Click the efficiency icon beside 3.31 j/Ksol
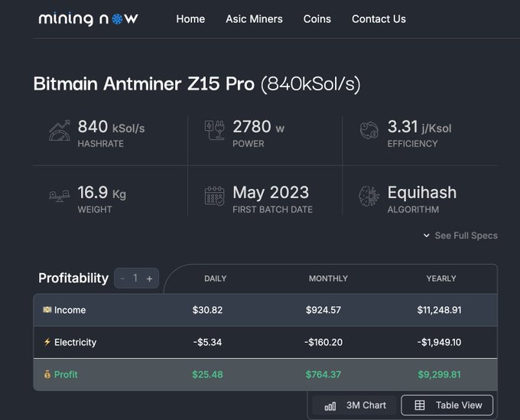Screen dimensions: 520x420 369,130
